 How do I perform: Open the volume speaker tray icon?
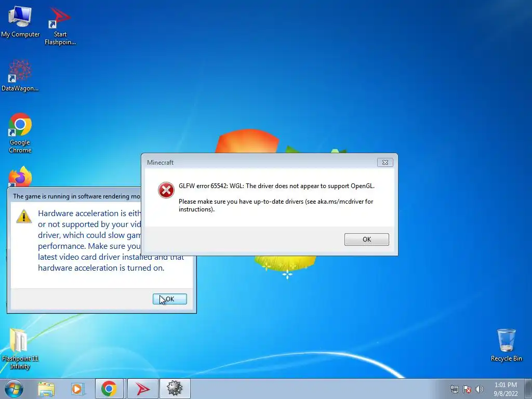coord(479,389)
